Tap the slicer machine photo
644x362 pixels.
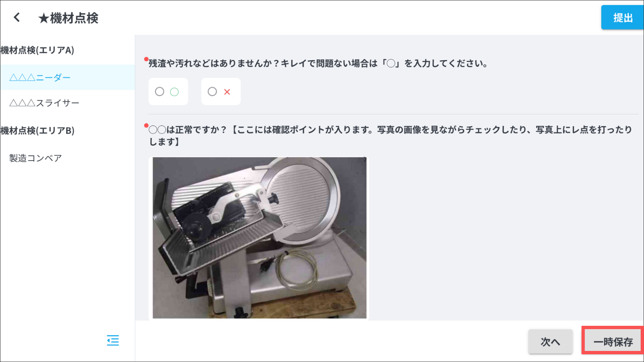coord(260,238)
